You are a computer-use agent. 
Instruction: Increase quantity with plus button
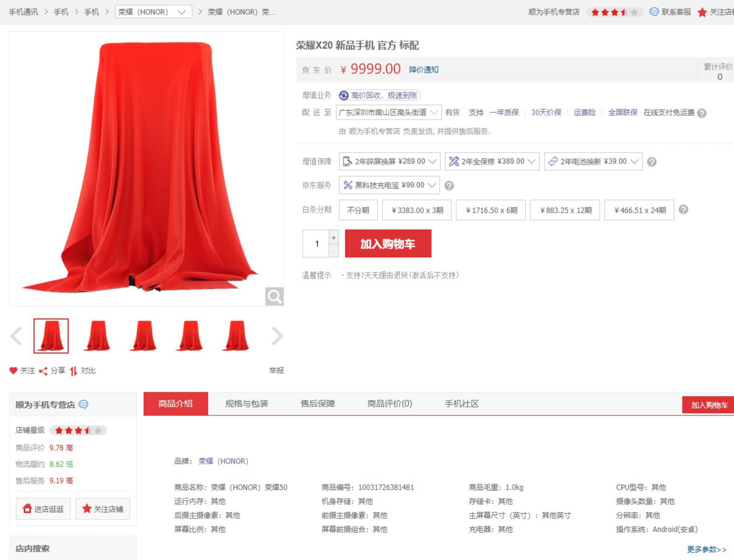click(x=334, y=237)
